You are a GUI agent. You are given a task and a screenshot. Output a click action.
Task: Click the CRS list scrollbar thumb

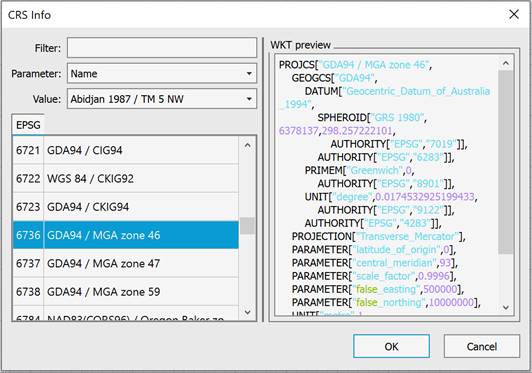click(x=248, y=226)
